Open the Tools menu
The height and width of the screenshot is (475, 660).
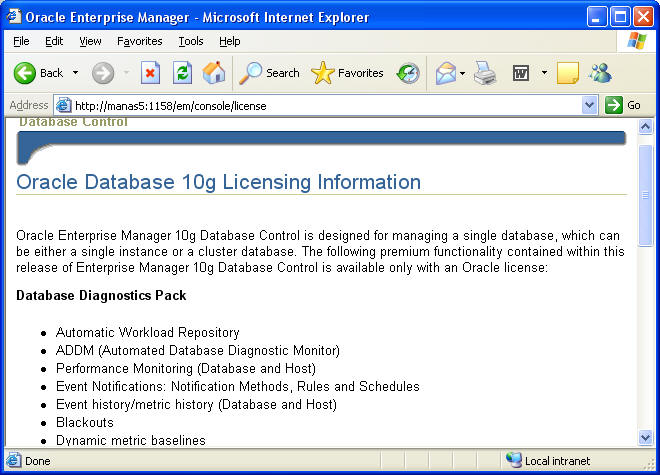(x=191, y=41)
